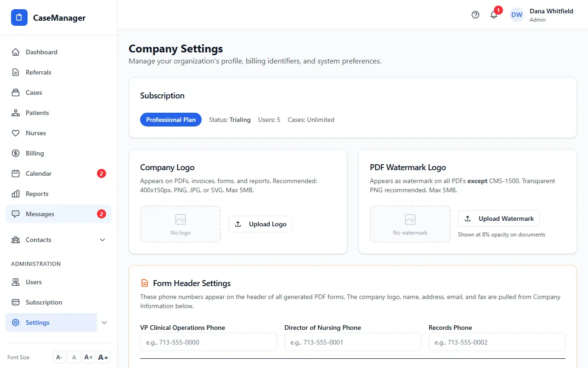Click the Upload Watermark button
The image size is (588, 368).
point(499,218)
